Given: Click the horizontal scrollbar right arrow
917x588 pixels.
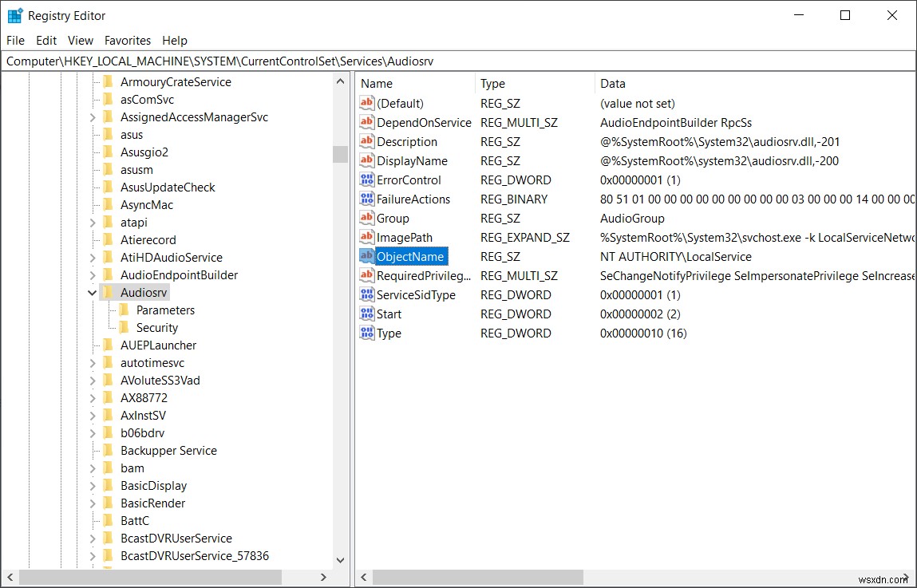Looking at the screenshot, I should coord(323,576).
